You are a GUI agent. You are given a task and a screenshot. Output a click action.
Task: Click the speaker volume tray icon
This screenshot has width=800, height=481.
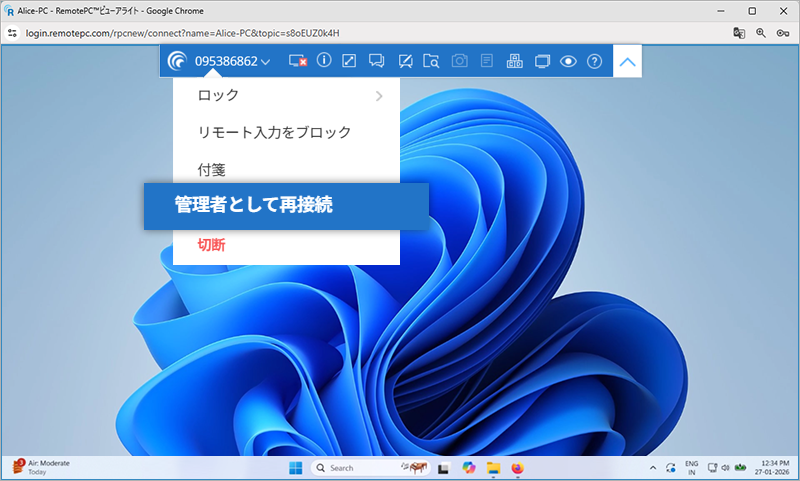[x=725, y=468]
